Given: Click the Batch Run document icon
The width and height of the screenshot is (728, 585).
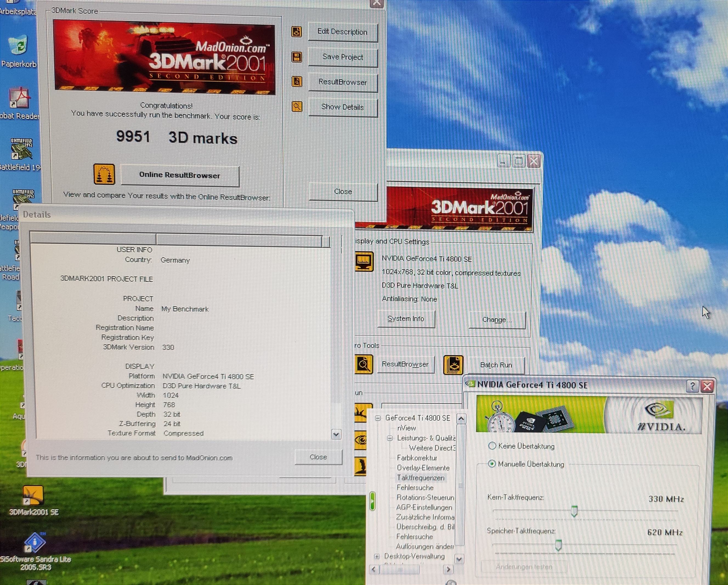Looking at the screenshot, I should point(453,365).
